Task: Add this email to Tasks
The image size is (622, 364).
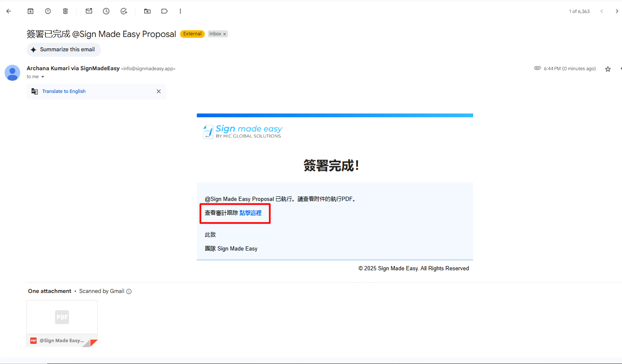Action: coord(124,11)
